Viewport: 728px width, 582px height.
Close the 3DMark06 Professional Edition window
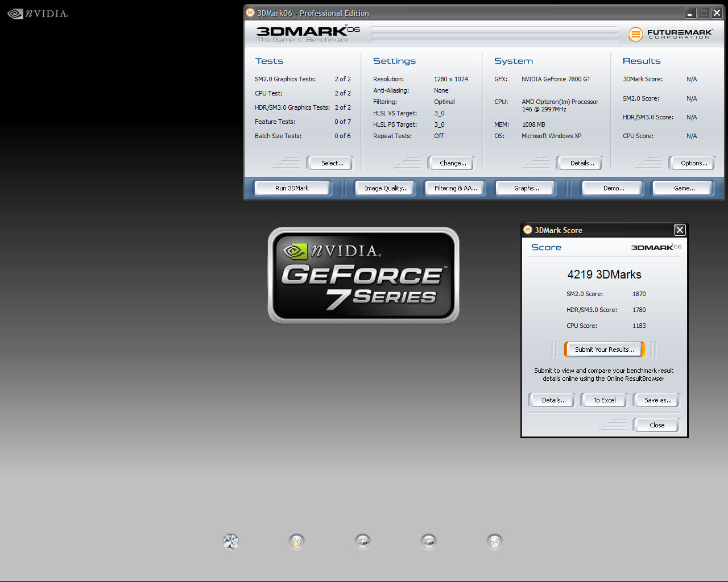[x=717, y=13]
